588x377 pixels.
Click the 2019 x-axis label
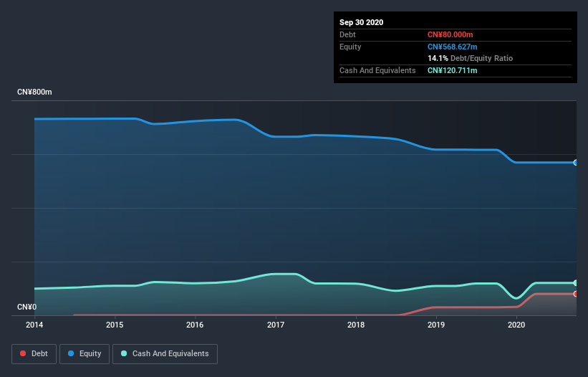pos(435,325)
